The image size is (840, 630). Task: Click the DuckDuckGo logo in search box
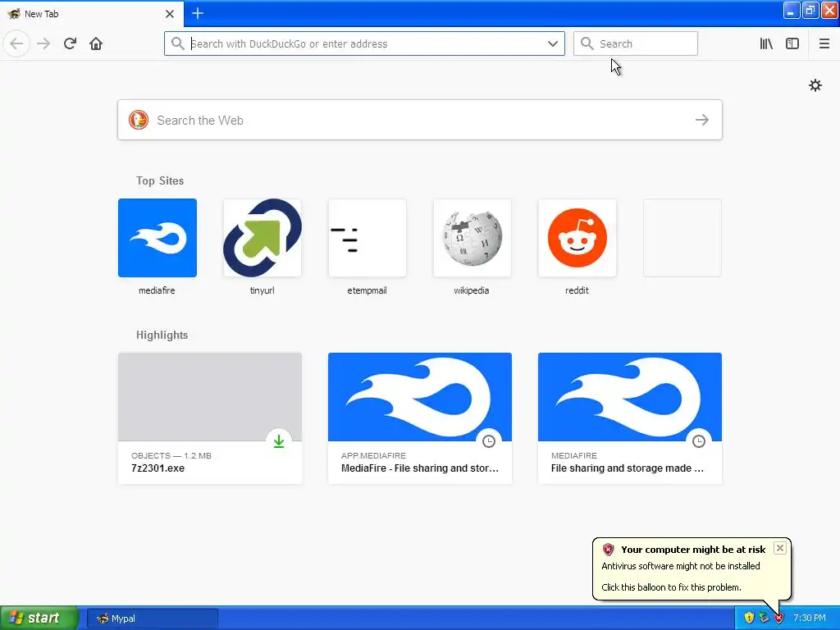point(138,120)
